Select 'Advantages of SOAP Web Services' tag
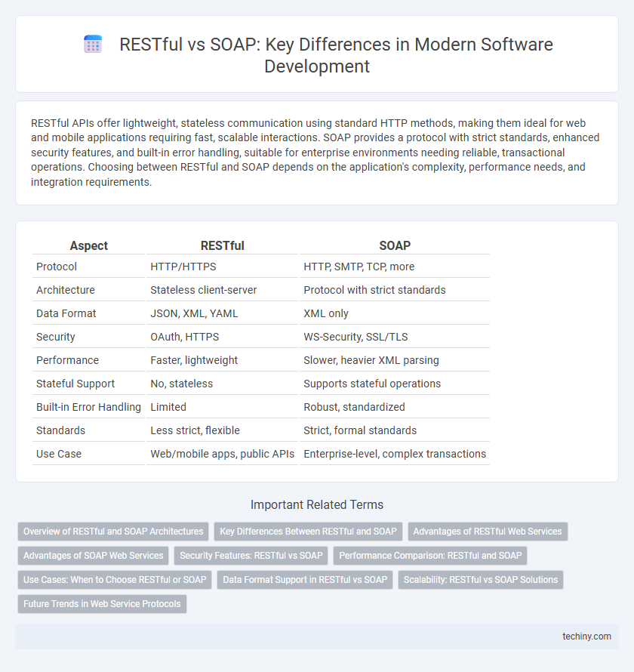634x672 pixels. [x=94, y=556]
